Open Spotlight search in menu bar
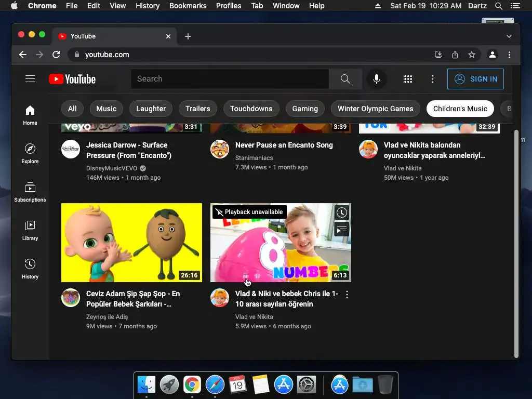Image resolution: width=532 pixels, height=399 pixels. 498,6
